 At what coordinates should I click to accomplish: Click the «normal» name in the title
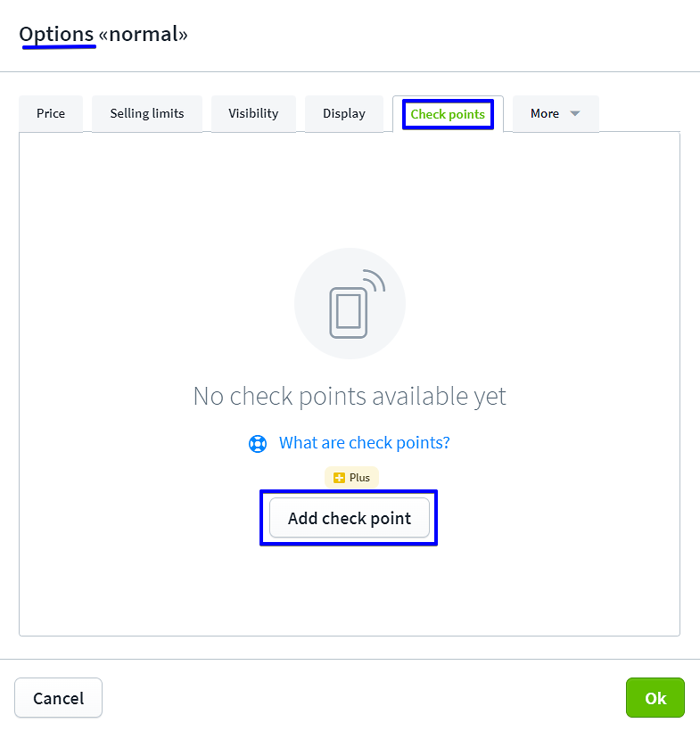pos(144,35)
